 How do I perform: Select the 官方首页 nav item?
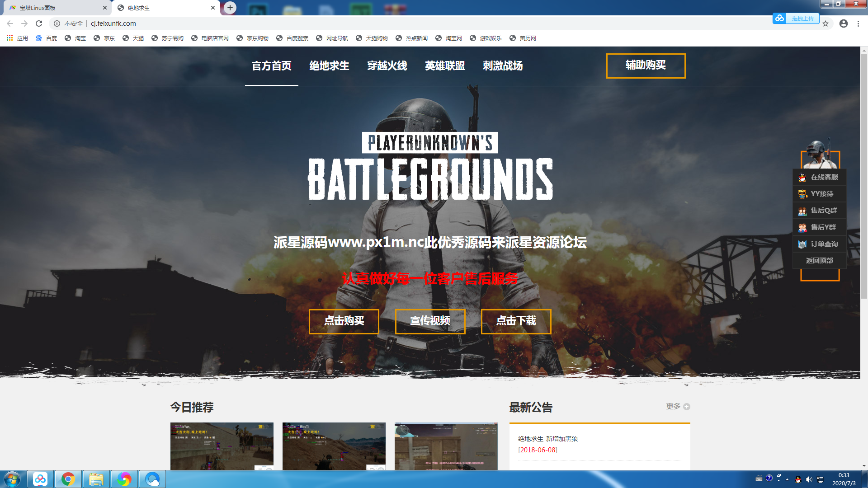click(x=271, y=66)
